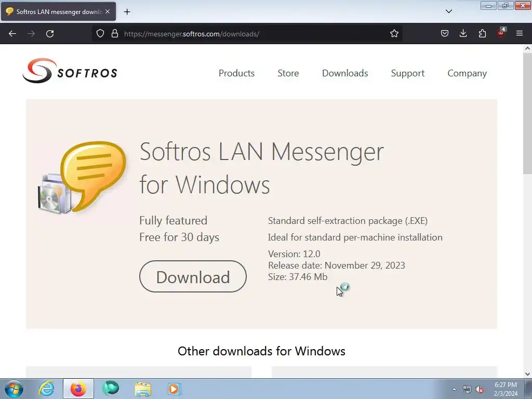Click the site security padlock icon

point(115,34)
